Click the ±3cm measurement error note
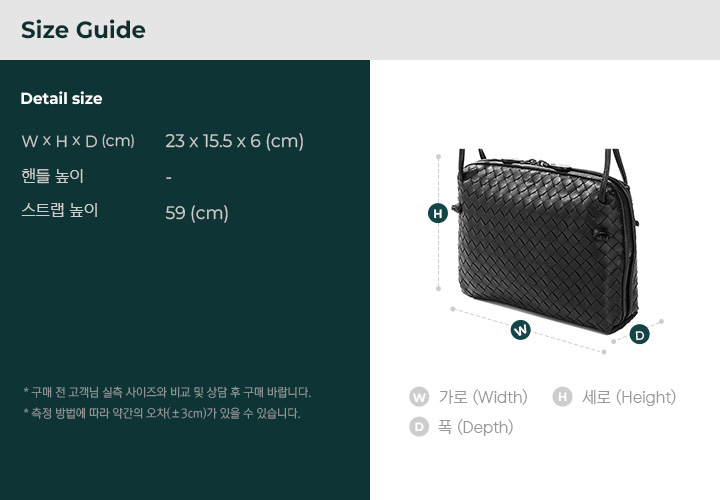 click(x=162, y=413)
